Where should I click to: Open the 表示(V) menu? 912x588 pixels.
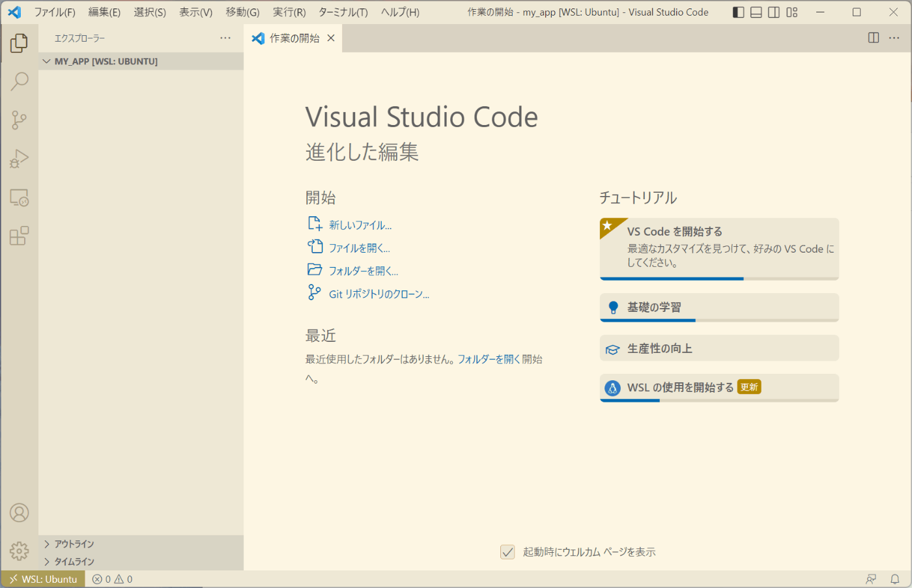click(x=196, y=12)
